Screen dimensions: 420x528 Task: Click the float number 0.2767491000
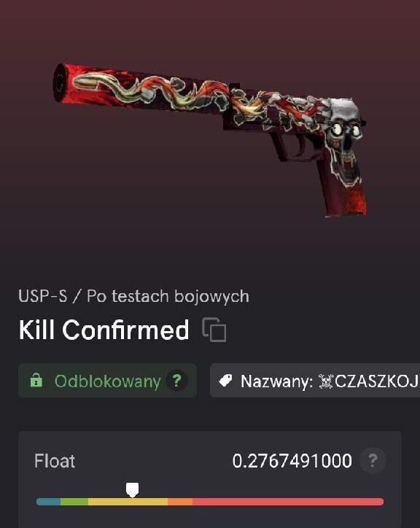click(x=292, y=461)
